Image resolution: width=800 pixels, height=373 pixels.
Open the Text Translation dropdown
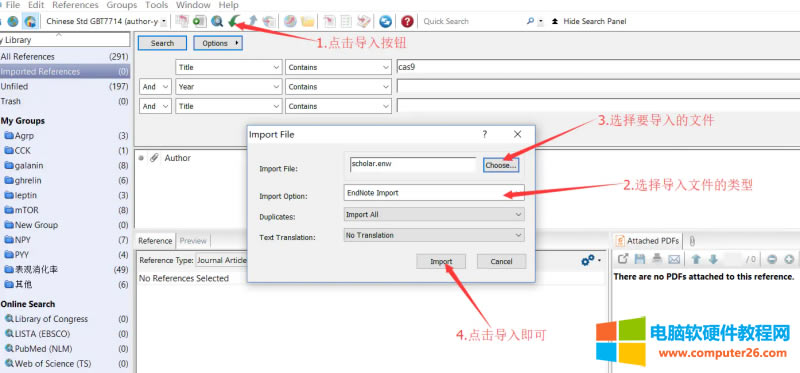[x=434, y=235]
